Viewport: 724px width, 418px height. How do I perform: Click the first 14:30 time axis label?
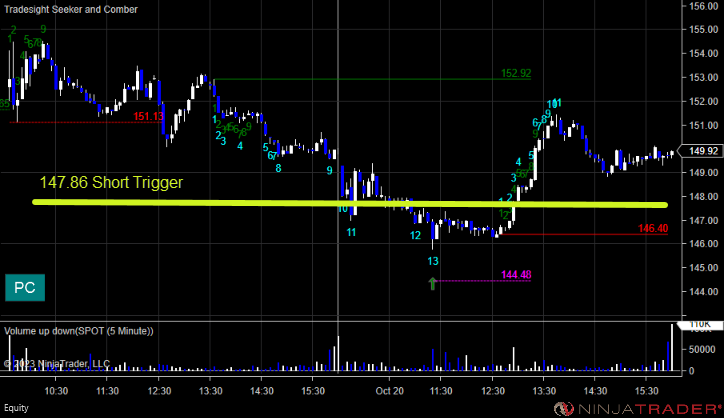click(x=262, y=391)
